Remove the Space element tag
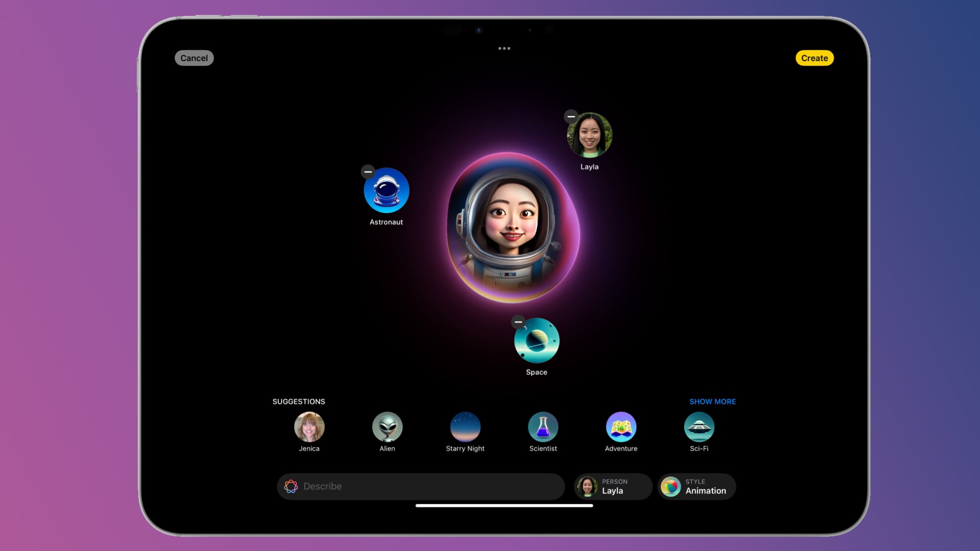 pos(518,322)
